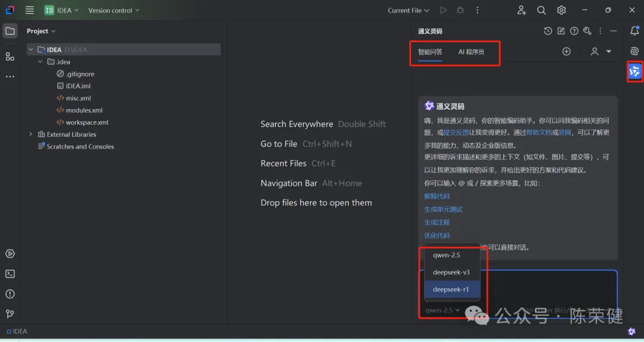The height and width of the screenshot is (342, 644).
Task: Open the AI Assistant spiral icon
Action: [x=634, y=51]
